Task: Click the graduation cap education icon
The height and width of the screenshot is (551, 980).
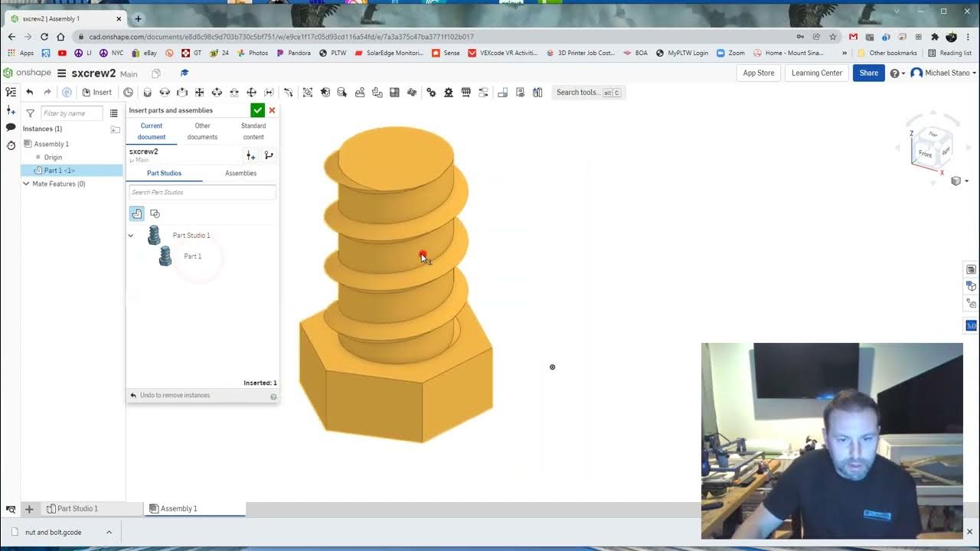Action: point(185,73)
